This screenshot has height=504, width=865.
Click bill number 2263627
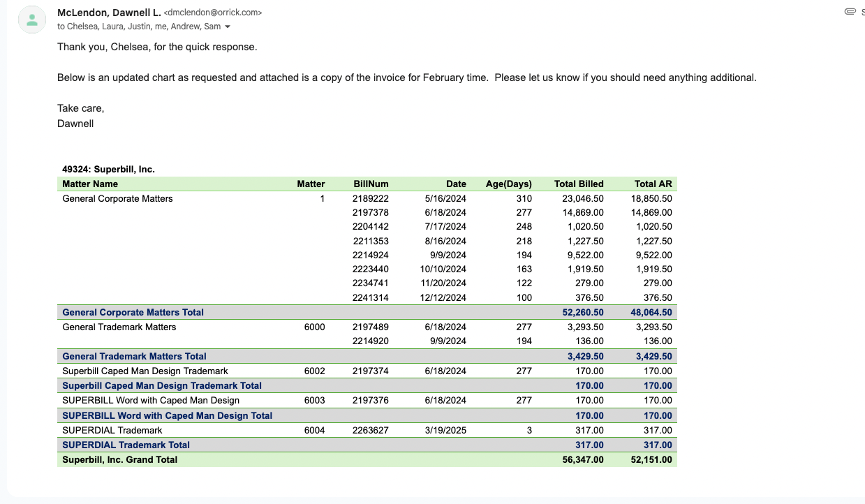(x=371, y=430)
